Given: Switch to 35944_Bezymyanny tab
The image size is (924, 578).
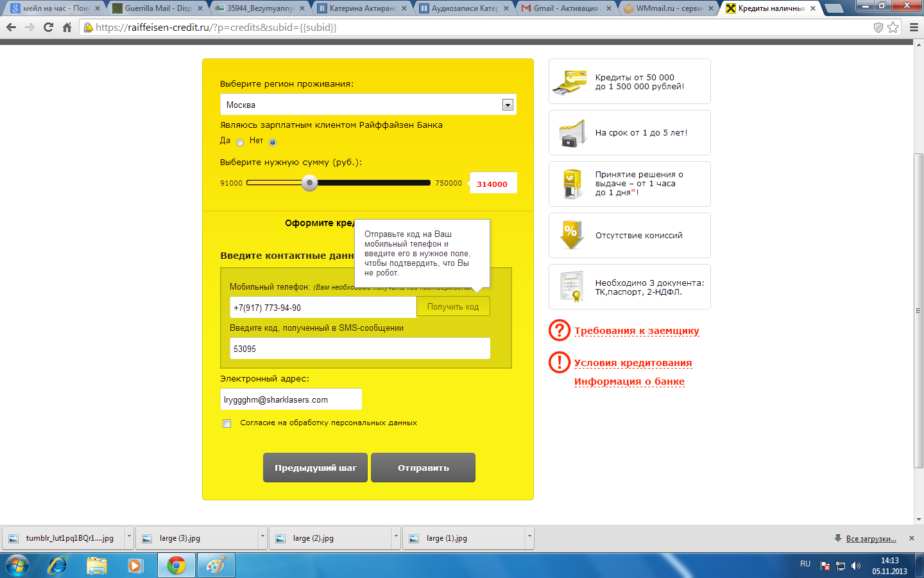Looking at the screenshot, I should [260, 8].
